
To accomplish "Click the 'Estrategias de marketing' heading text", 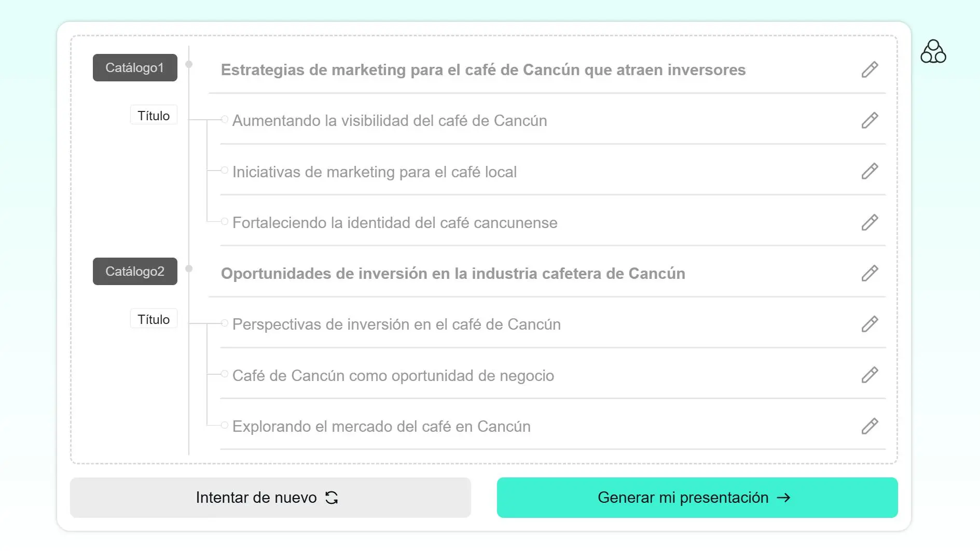I will 483,70.
